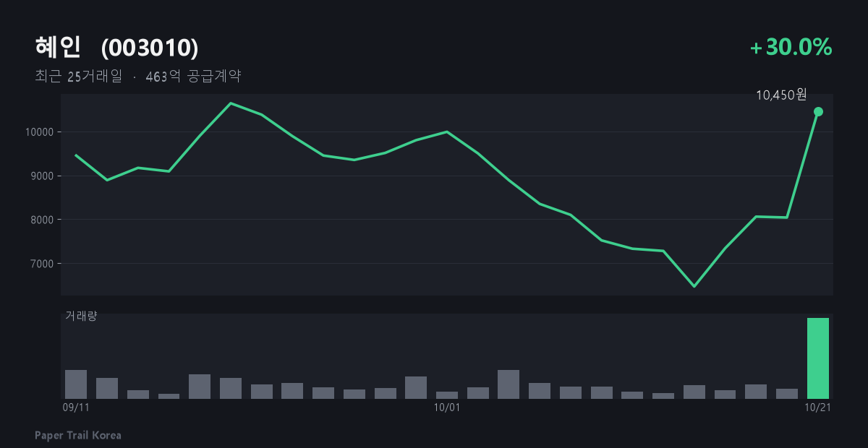
Task: Click the 10/01 date label
Action: click(447, 408)
